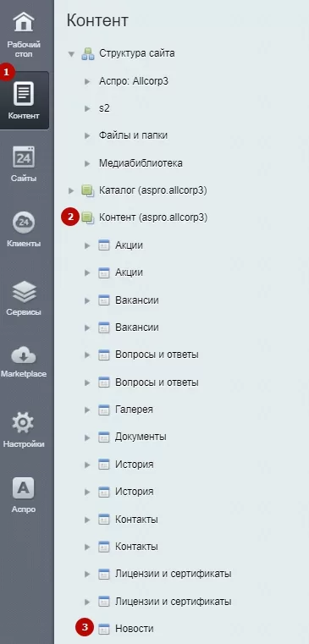309x644 pixels.
Task: Open the Аспро letter A icon
Action: (x=24, y=488)
